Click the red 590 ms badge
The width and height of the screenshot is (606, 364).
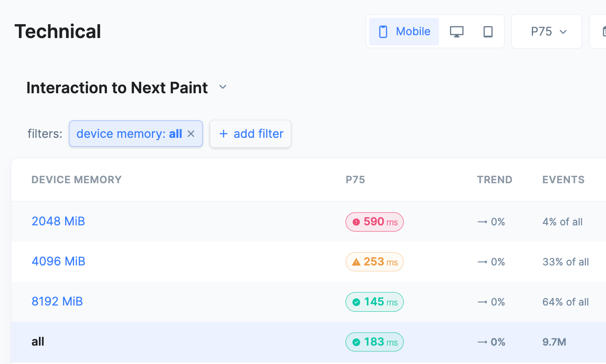pos(374,222)
